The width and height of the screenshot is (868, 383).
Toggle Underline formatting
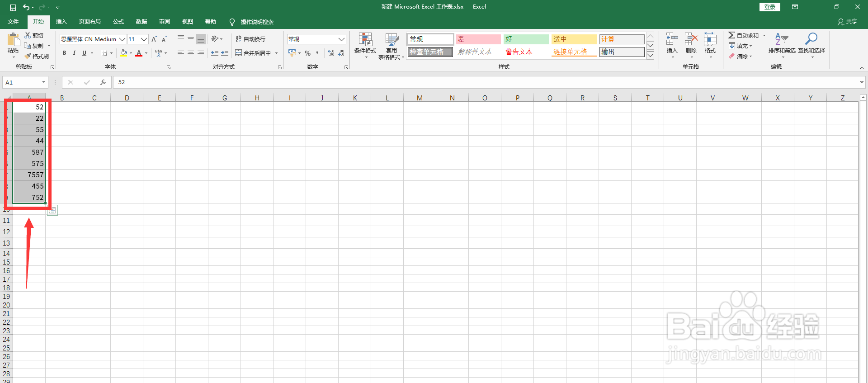click(84, 53)
